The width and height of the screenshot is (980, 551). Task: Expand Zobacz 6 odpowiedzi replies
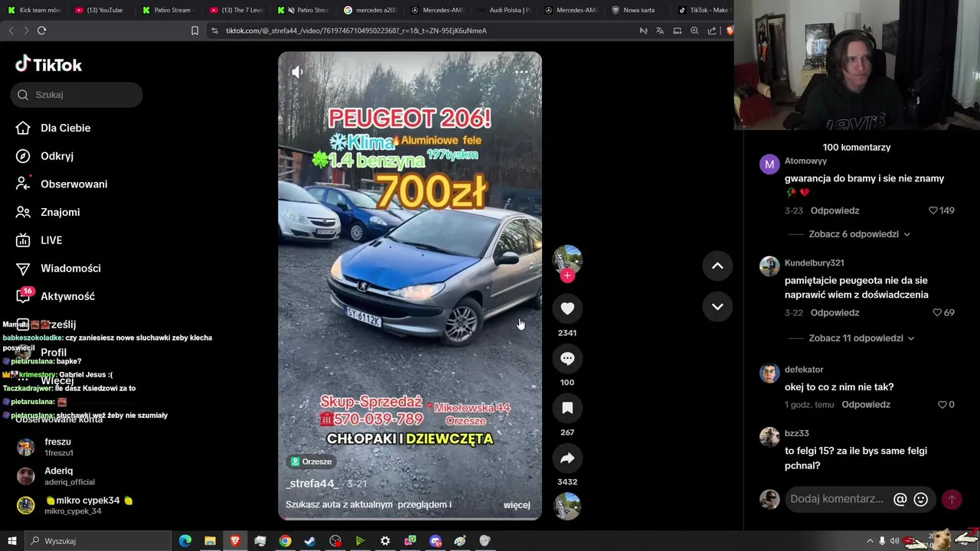(859, 234)
